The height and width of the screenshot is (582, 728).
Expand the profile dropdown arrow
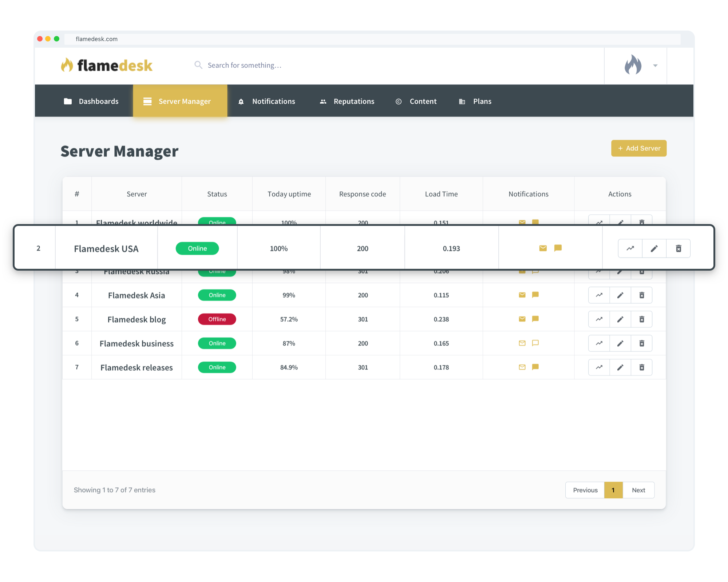655,65
